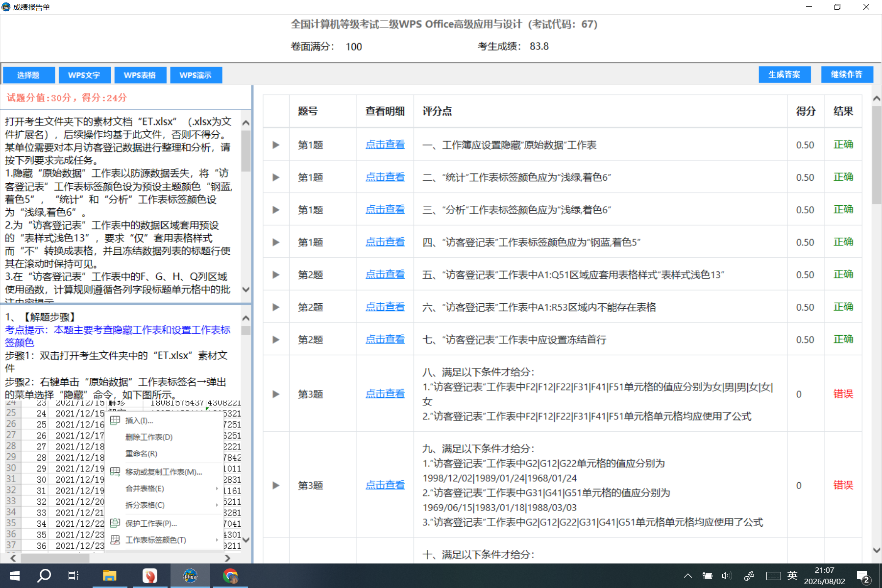Open 点击查看 for the "统计"工作表标签颜色 row
882x588 pixels.
click(385, 177)
